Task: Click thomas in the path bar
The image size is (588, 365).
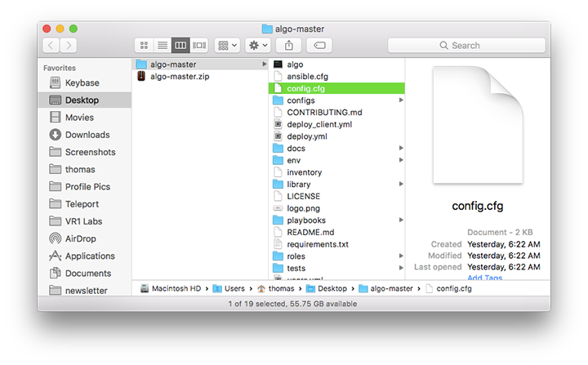Action: [x=276, y=288]
